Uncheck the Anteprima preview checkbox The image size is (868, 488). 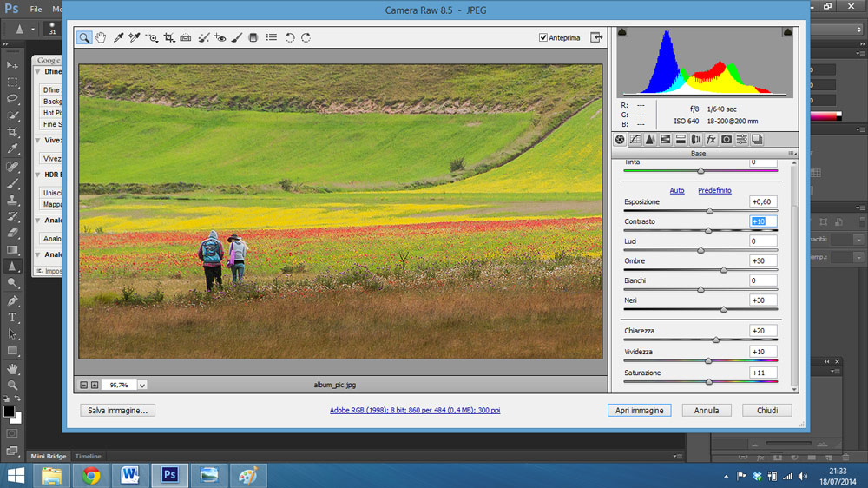543,37
